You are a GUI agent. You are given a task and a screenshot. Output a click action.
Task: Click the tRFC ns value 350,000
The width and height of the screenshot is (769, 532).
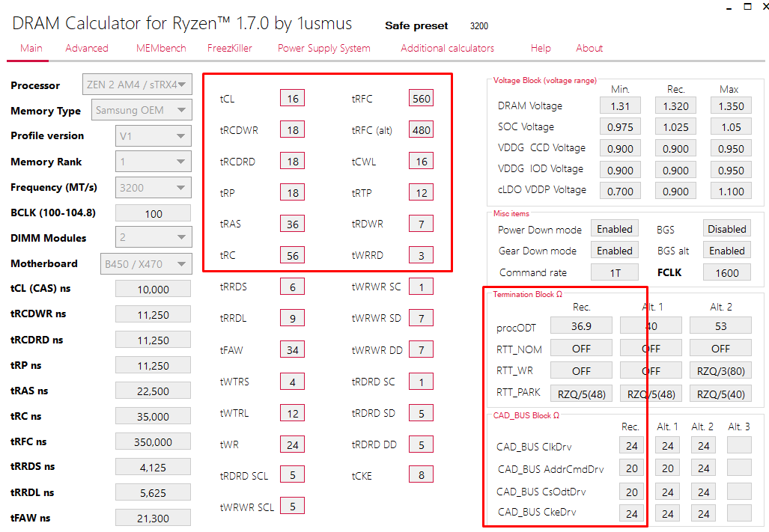(x=153, y=441)
